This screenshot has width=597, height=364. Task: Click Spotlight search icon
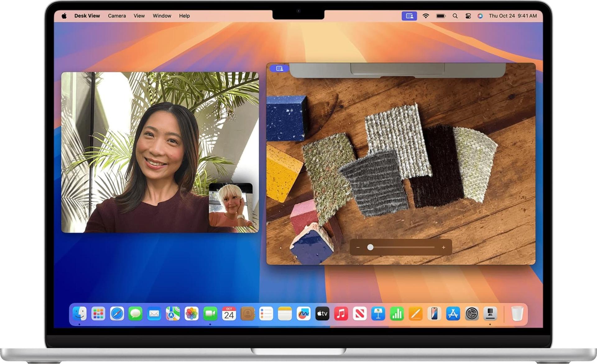pos(455,16)
